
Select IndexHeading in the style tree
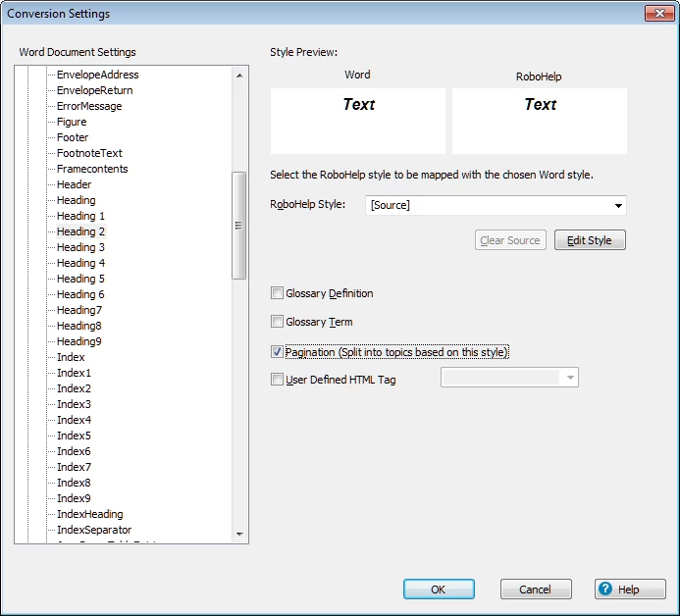(x=89, y=514)
